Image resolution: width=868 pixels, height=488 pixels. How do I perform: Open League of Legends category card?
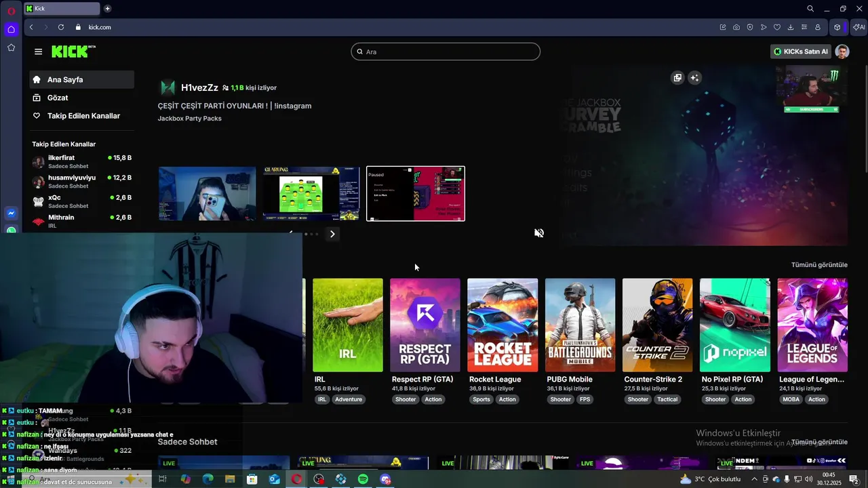(812, 325)
